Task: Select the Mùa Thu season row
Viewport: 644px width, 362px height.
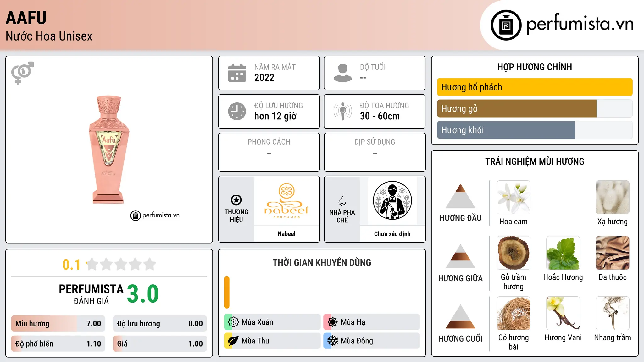Action: (x=272, y=341)
